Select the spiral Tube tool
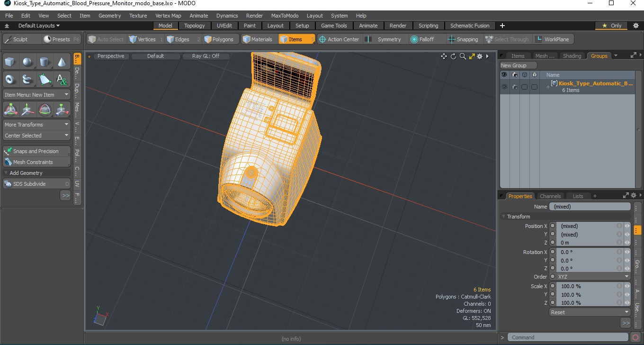This screenshot has width=644, height=345. [28, 79]
